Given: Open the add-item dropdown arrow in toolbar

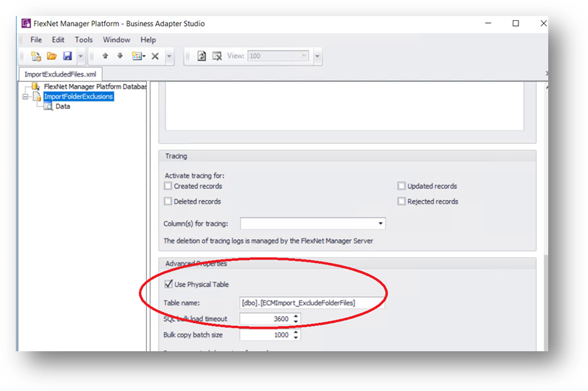Looking at the screenshot, I should [x=144, y=56].
